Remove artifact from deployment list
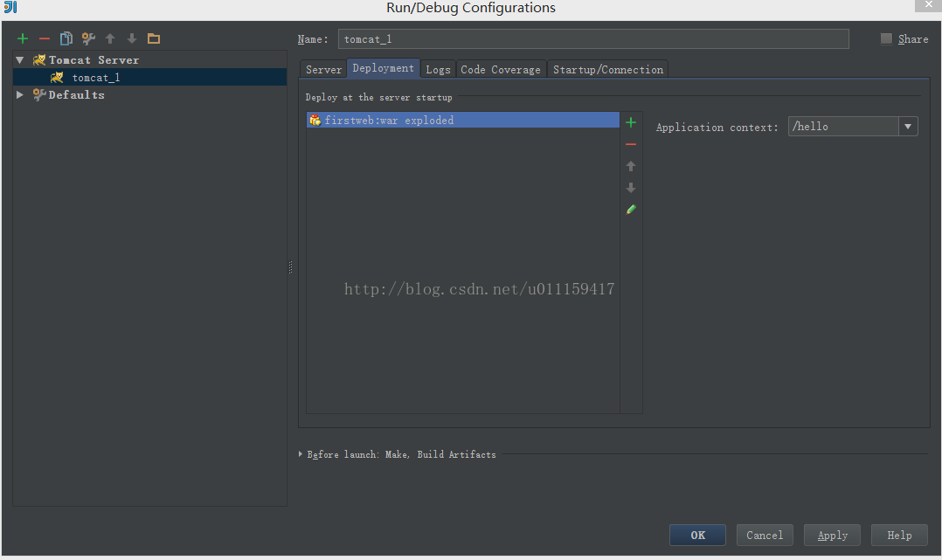The width and height of the screenshot is (942, 560). pyautogui.click(x=631, y=144)
